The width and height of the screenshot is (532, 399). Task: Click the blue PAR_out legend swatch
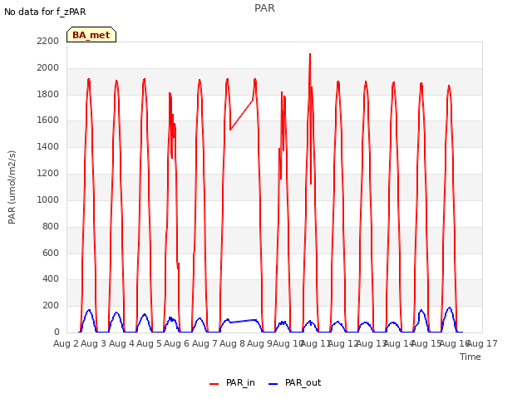click(x=273, y=384)
